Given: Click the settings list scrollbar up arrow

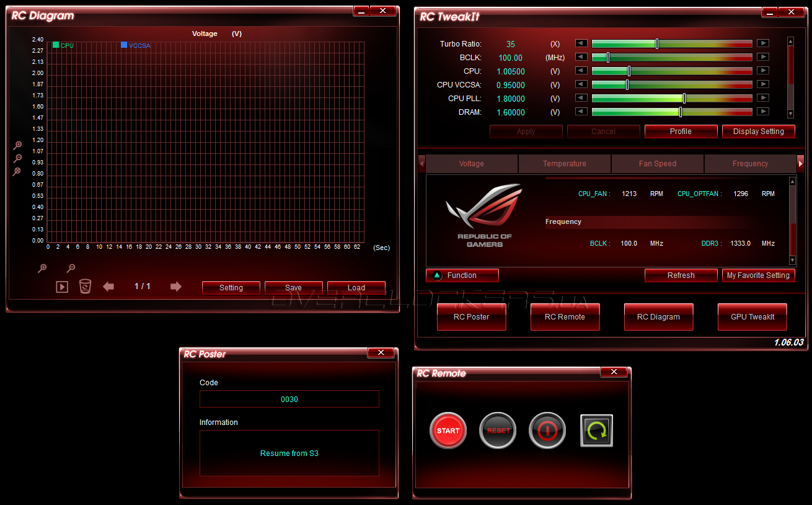Looking at the screenshot, I should pyautogui.click(x=790, y=42).
